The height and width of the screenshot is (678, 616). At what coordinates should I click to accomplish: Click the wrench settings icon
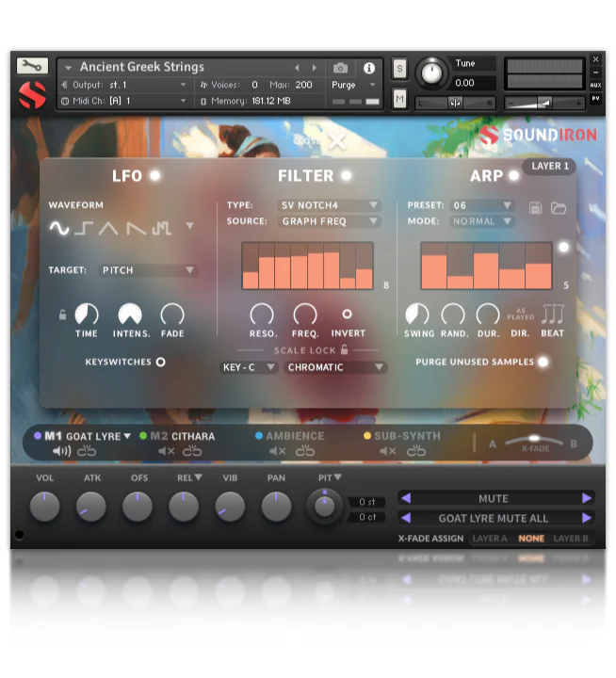click(31, 66)
